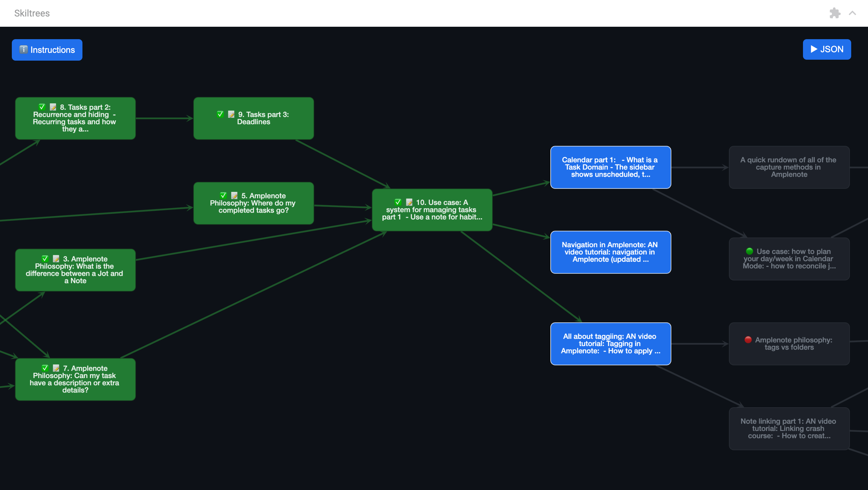Toggle checkmark on 7. Amplenote Philosophy node

click(x=45, y=368)
